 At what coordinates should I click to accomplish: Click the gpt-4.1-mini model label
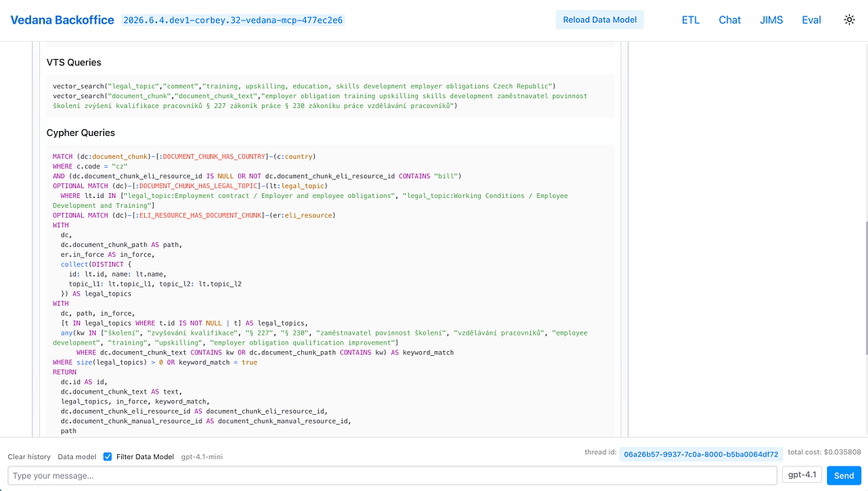click(x=202, y=457)
